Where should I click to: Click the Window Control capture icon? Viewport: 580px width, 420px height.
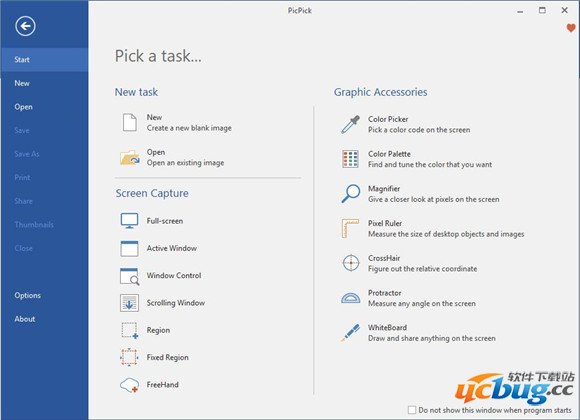click(x=129, y=276)
